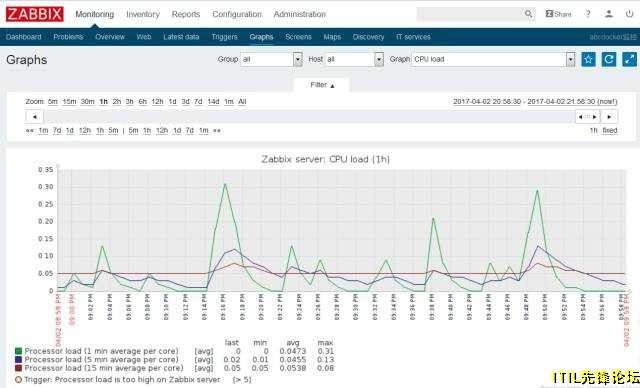Set zoom to 30m

(87, 102)
